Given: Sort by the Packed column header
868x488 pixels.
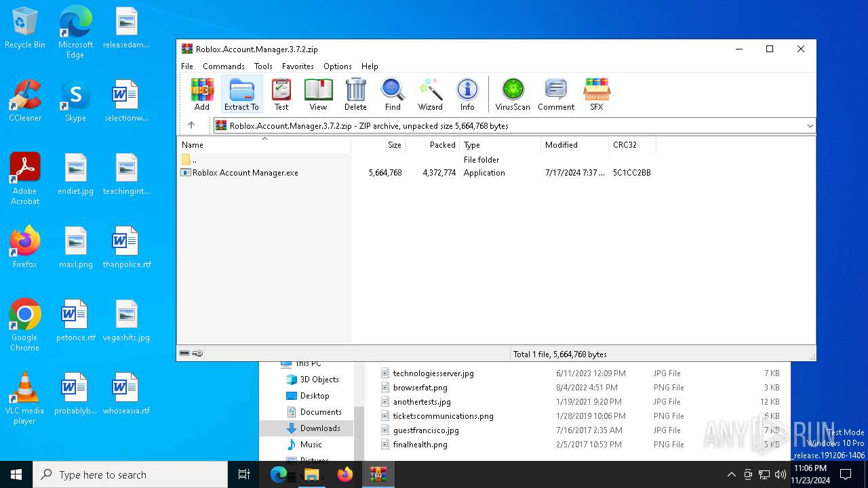Looking at the screenshot, I should click(433, 145).
